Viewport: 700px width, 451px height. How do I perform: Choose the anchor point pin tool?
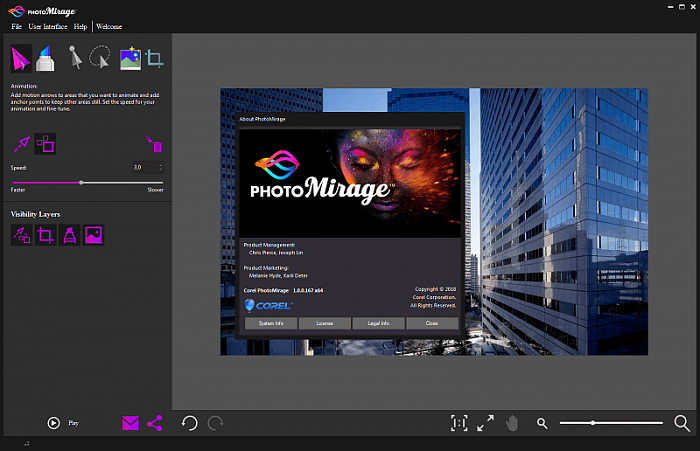tap(75, 57)
